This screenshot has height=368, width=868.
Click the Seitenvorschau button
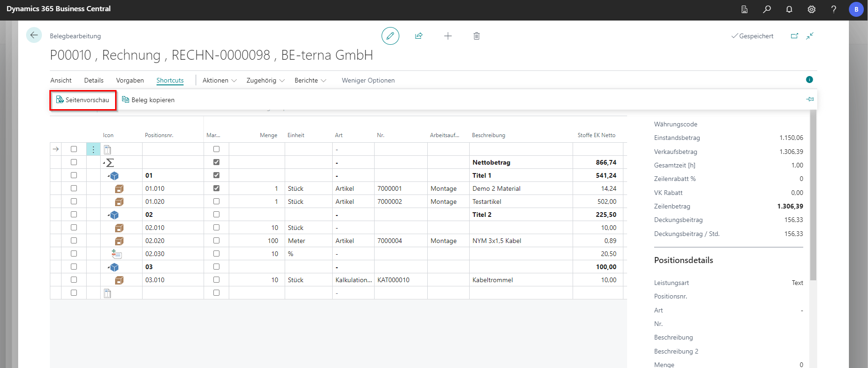click(x=83, y=100)
